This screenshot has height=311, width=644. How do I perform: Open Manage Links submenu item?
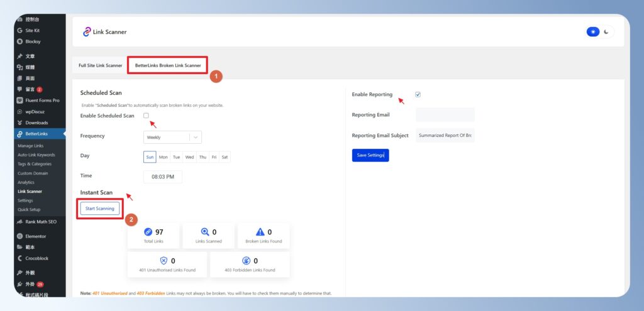click(30, 146)
